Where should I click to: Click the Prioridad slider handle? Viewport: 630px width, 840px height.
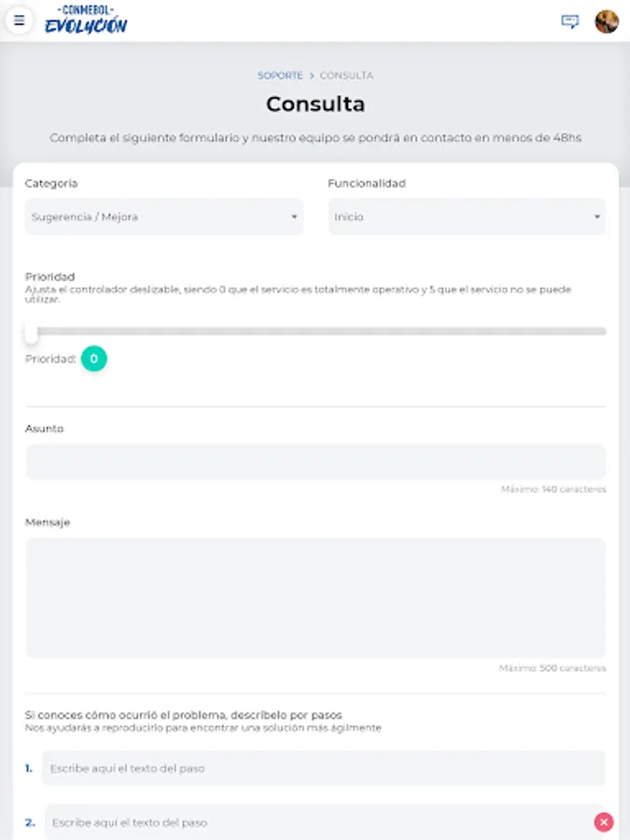(x=32, y=331)
